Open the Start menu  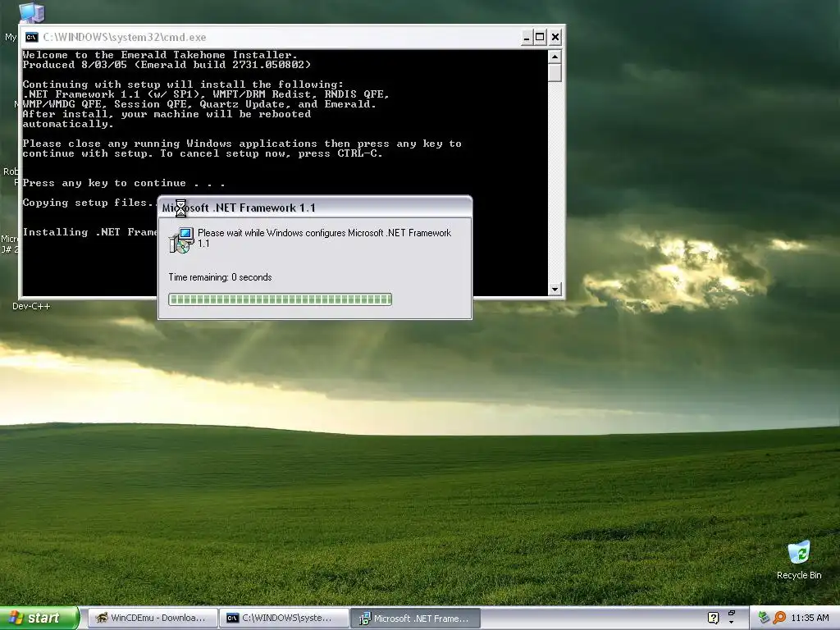click(x=39, y=618)
